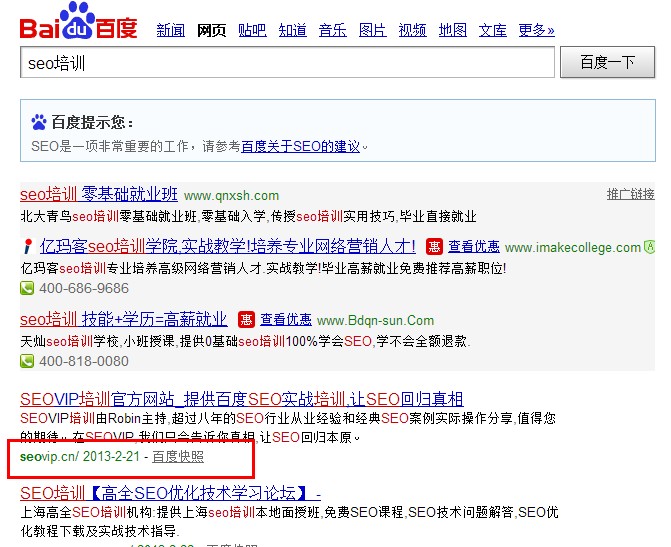Click 查看优惠 for Bdqn-sun ad
Image resolution: width=671 pixels, height=547 pixels.
[286, 319]
